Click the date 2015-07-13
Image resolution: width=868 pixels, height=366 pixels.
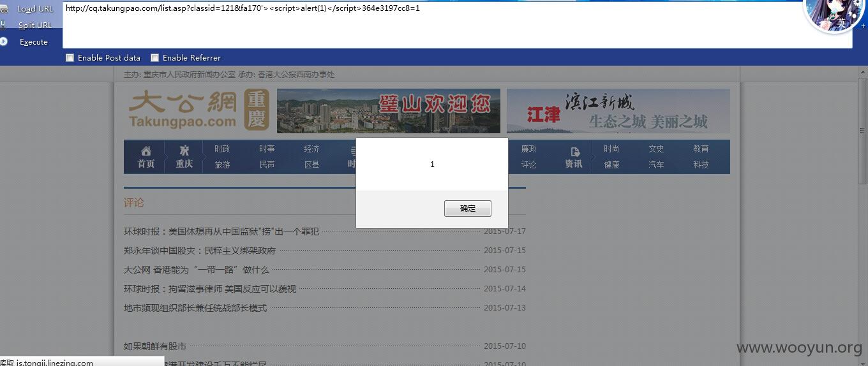pyautogui.click(x=505, y=308)
